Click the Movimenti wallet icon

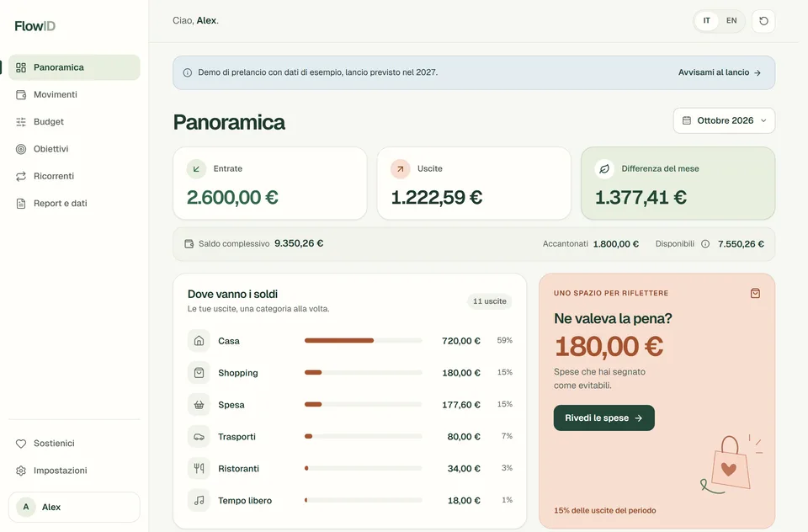coord(20,95)
